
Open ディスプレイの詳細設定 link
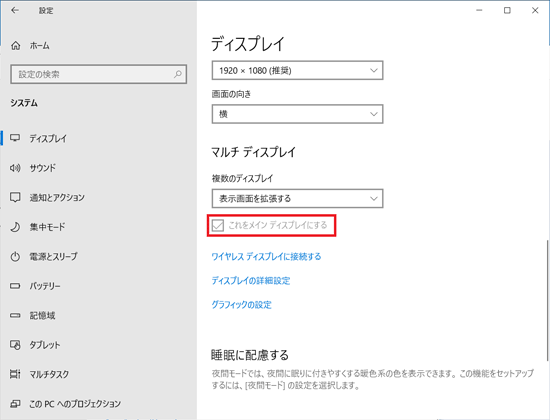pyautogui.click(x=251, y=280)
